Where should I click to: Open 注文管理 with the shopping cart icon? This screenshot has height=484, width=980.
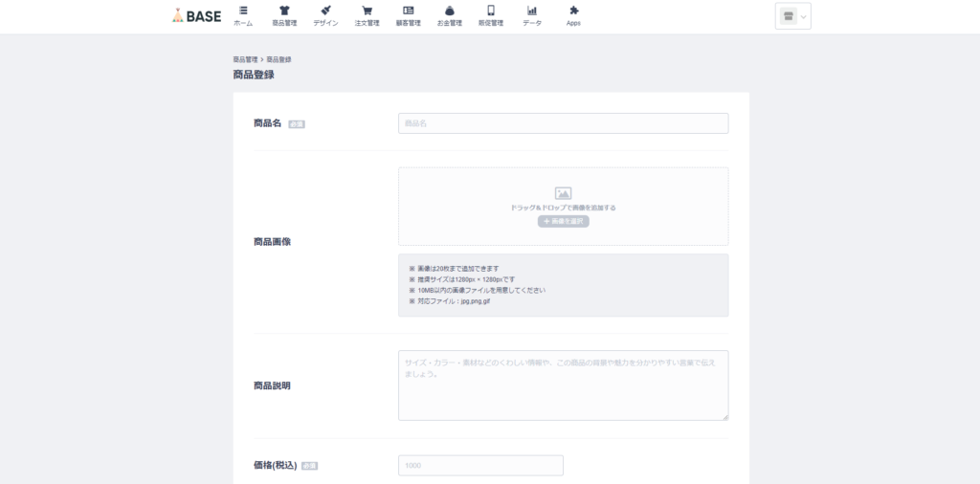click(367, 15)
